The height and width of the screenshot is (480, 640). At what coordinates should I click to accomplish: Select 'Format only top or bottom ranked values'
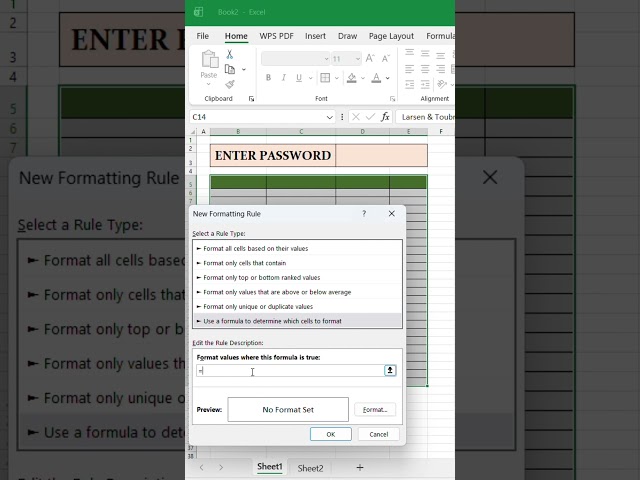point(297,278)
